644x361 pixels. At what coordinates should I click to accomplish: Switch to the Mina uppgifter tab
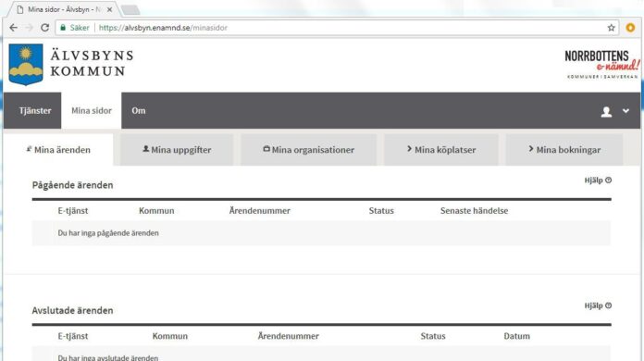click(x=177, y=150)
